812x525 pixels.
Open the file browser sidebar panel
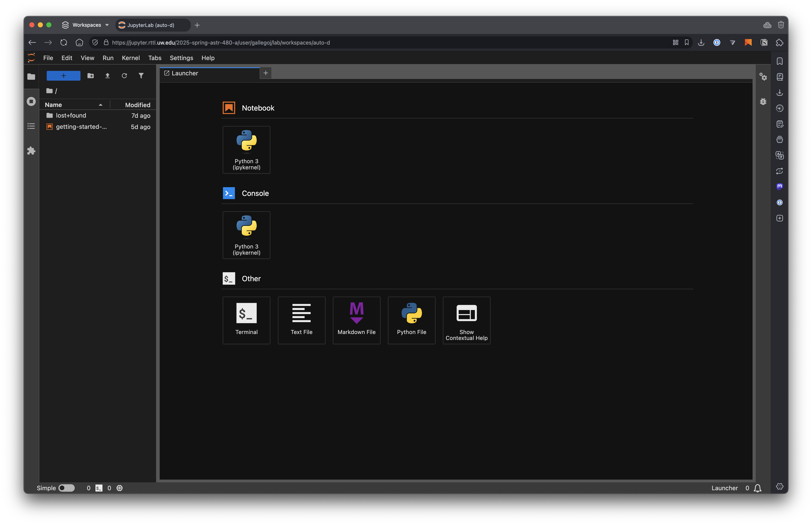tap(31, 77)
